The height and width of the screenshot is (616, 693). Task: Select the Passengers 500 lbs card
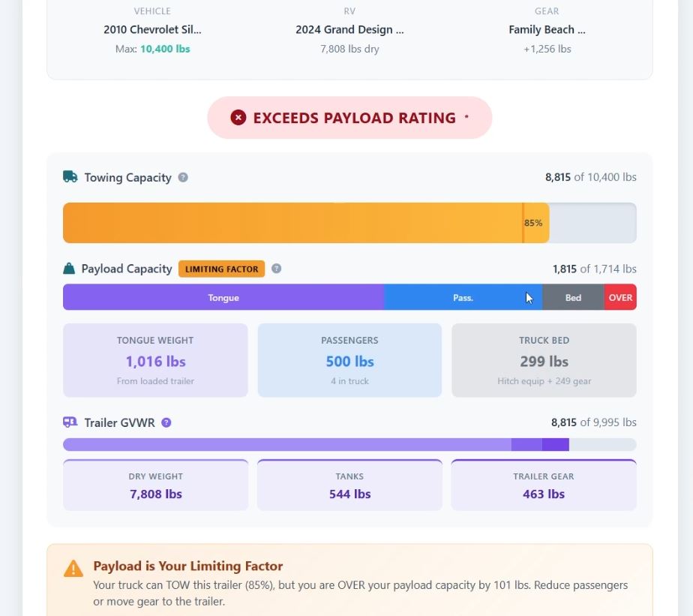(x=349, y=360)
